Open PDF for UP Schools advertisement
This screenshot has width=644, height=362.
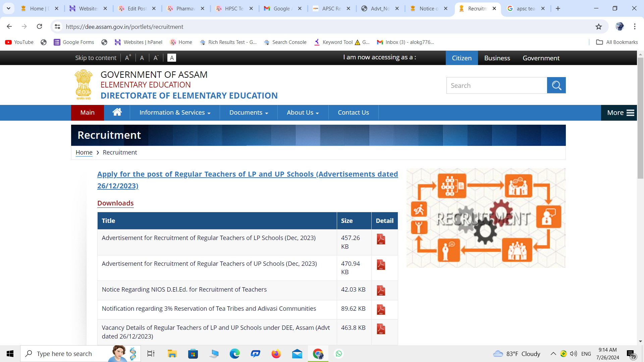click(x=381, y=265)
